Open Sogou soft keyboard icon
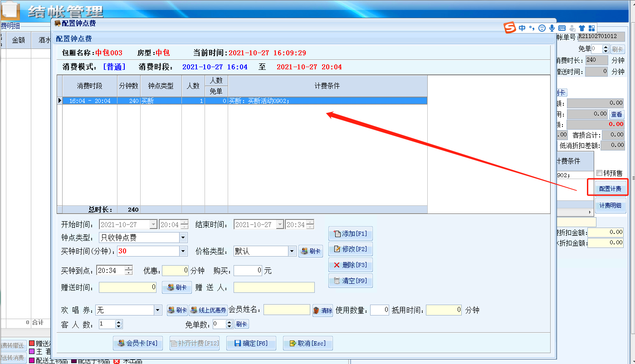Screen dimensions: 635x364 pos(562,28)
